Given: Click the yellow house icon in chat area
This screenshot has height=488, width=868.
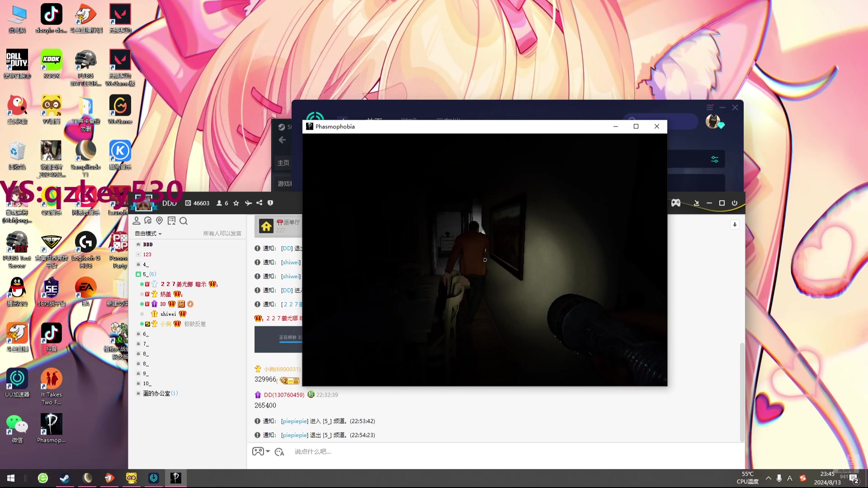Looking at the screenshot, I should [x=266, y=226].
